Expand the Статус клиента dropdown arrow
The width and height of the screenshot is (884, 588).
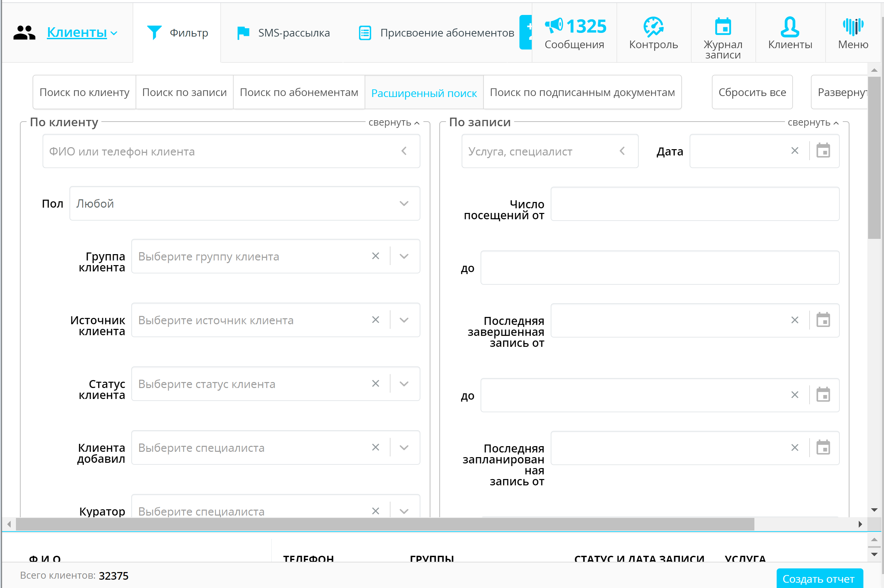[x=404, y=384]
